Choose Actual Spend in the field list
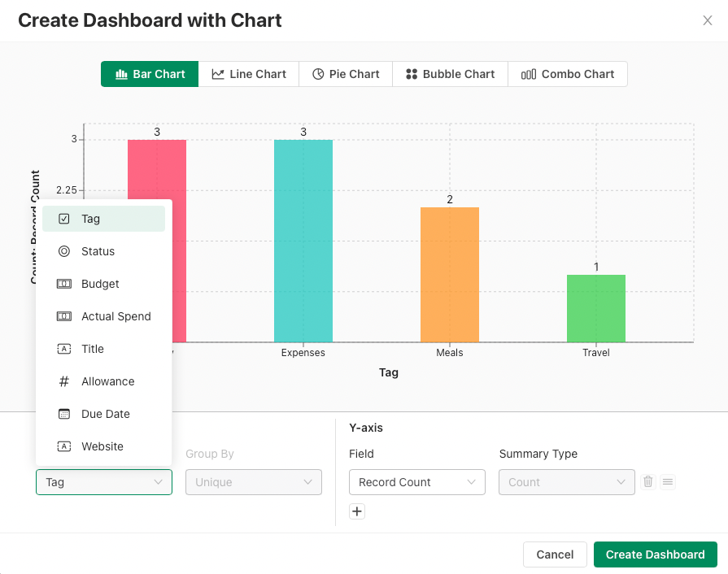The image size is (728, 574). click(103, 316)
